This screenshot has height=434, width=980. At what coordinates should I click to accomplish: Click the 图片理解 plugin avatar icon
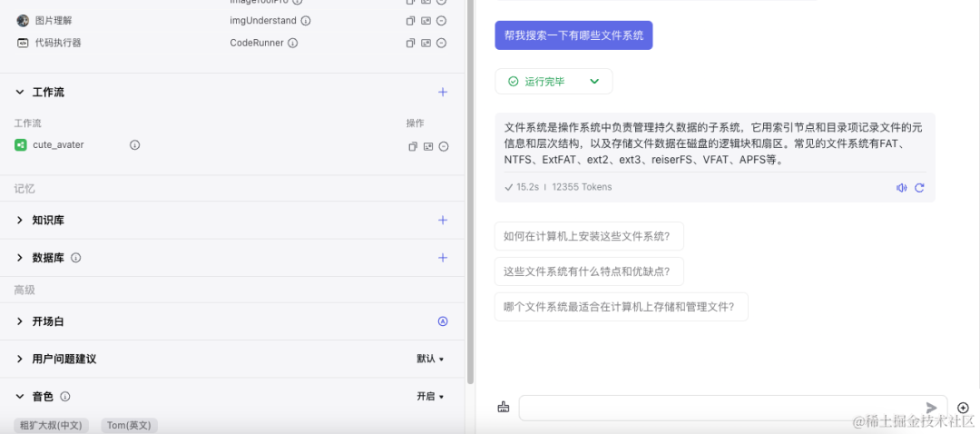(x=23, y=21)
